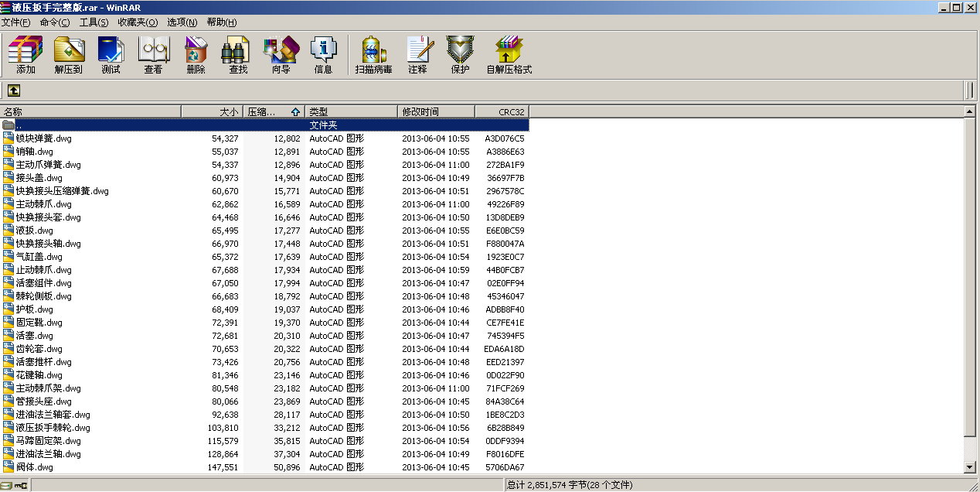Click the 删除 (Delete) toolbar icon
Screen dimensions: 980x492
point(196,54)
